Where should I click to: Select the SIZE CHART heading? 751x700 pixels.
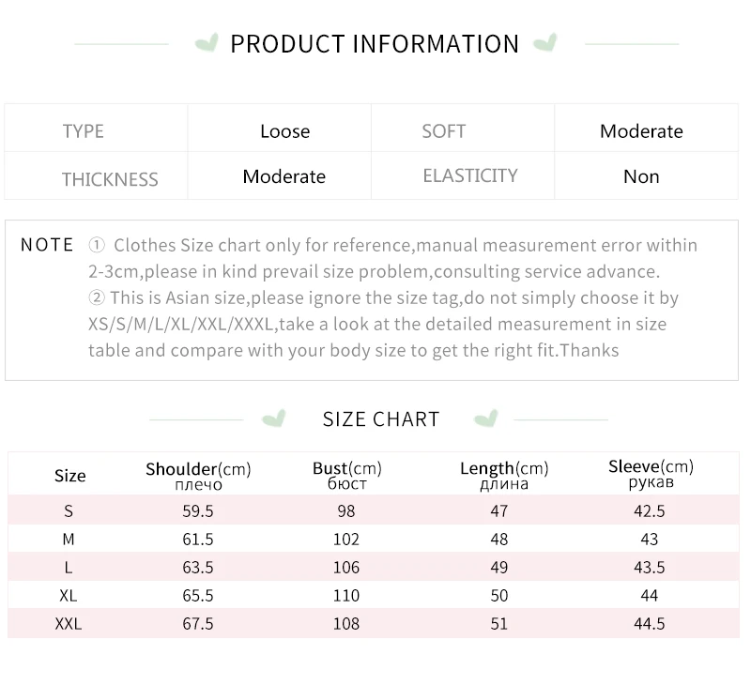[381, 419]
